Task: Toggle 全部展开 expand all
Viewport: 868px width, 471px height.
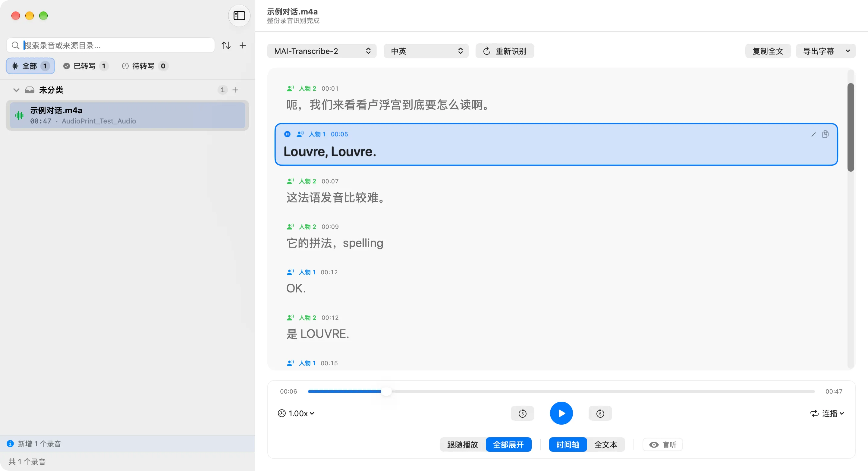Action: pyautogui.click(x=508, y=444)
